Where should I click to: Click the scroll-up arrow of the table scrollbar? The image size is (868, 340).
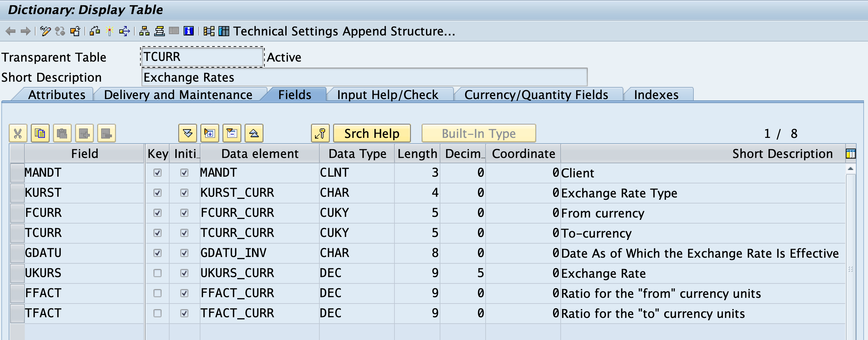pos(851,169)
